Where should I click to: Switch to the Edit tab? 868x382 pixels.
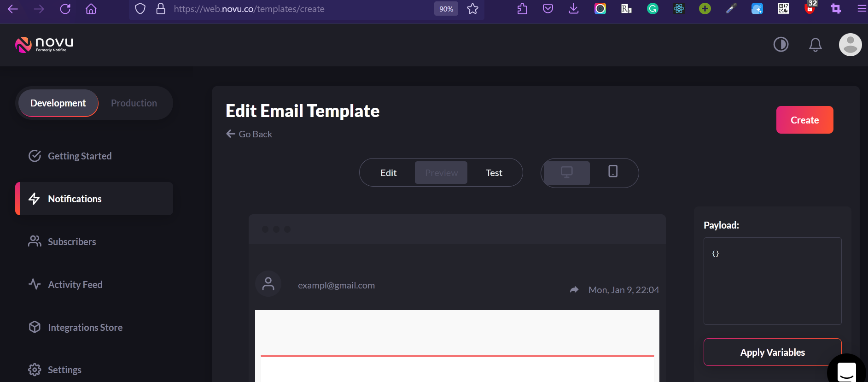pos(389,173)
